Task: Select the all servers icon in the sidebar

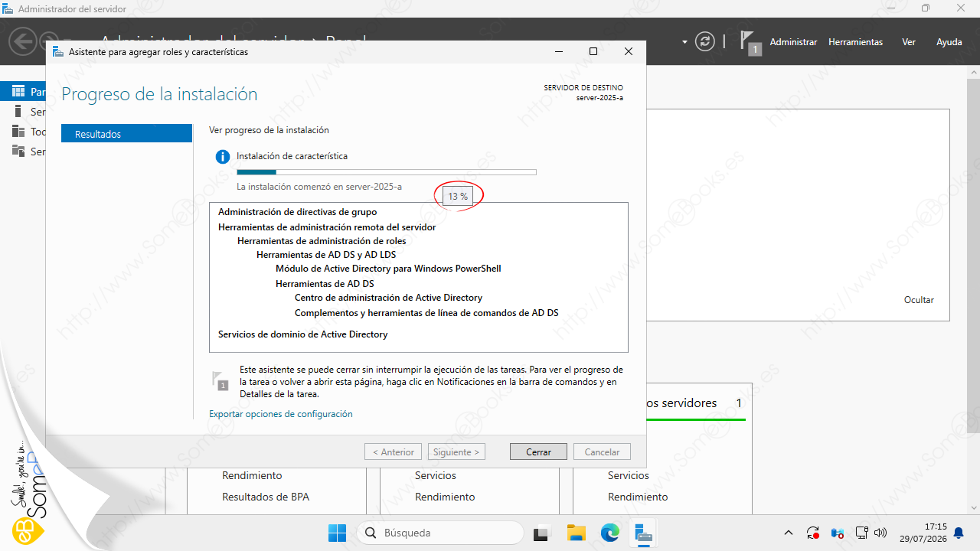Action: (18, 132)
